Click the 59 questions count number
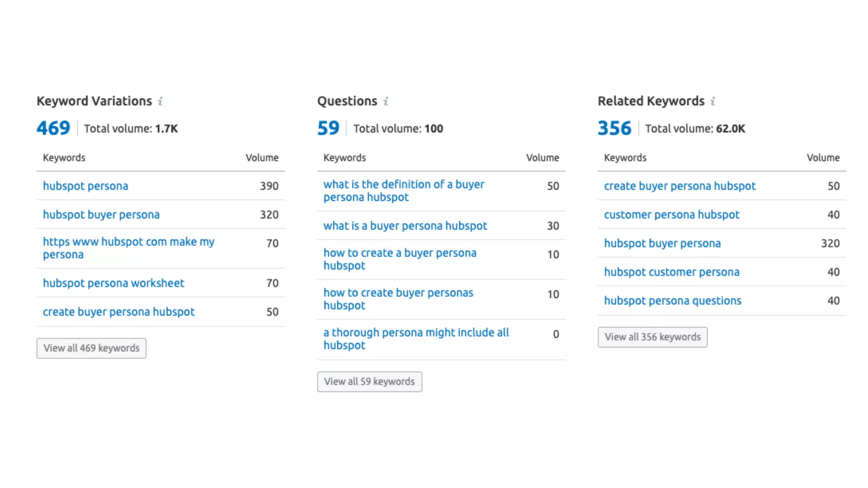Screen dimensions: 868x488 pyautogui.click(x=328, y=128)
